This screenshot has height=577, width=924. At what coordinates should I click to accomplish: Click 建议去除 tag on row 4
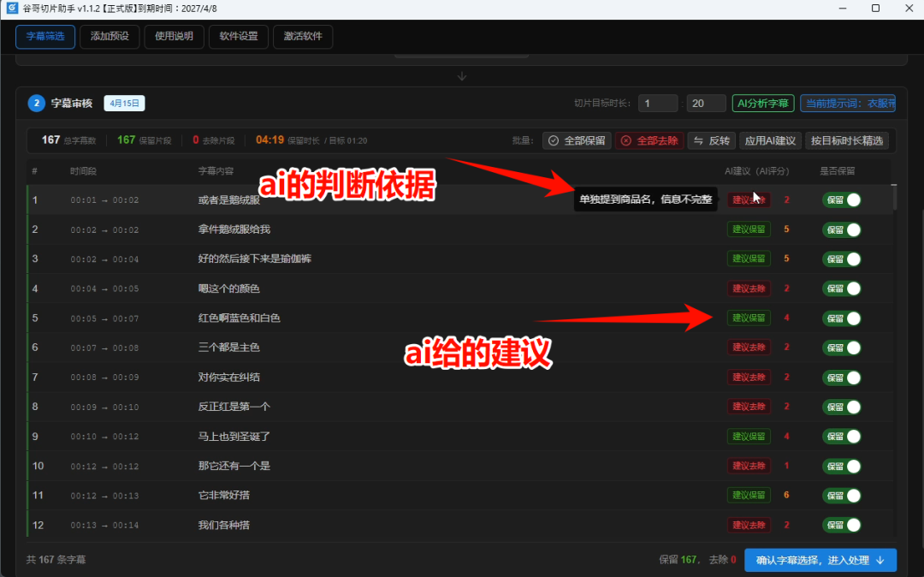[x=749, y=288]
